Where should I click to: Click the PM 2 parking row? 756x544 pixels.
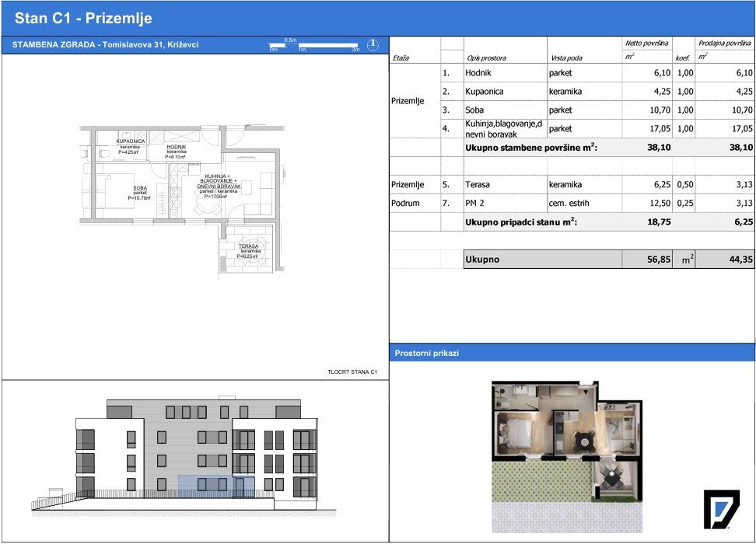point(572,204)
